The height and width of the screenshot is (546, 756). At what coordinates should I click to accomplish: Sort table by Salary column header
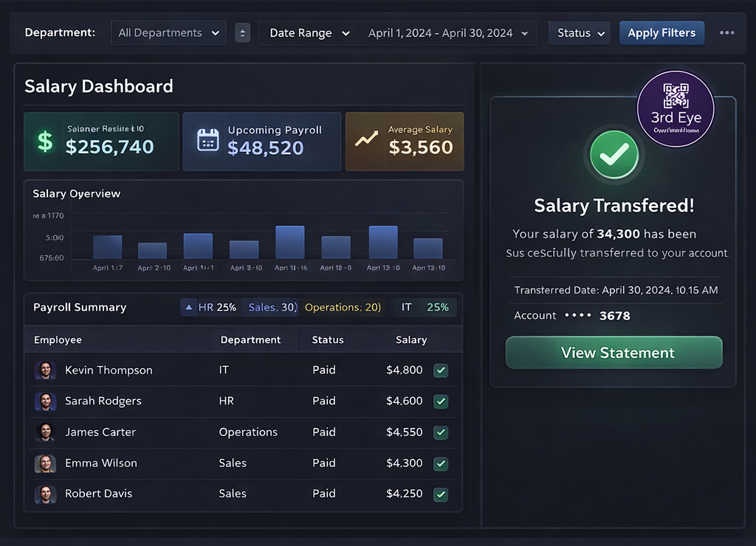pyautogui.click(x=411, y=340)
